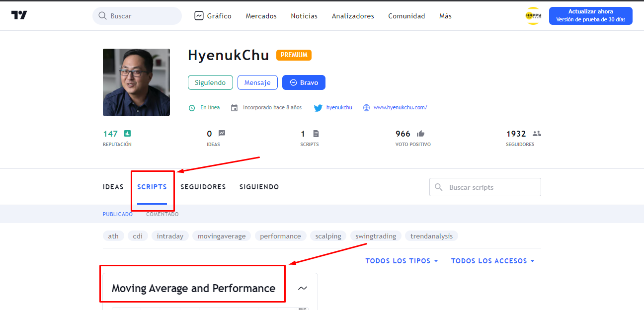The image size is (644, 310).
Task: Open the Más menu
Action: tap(446, 16)
